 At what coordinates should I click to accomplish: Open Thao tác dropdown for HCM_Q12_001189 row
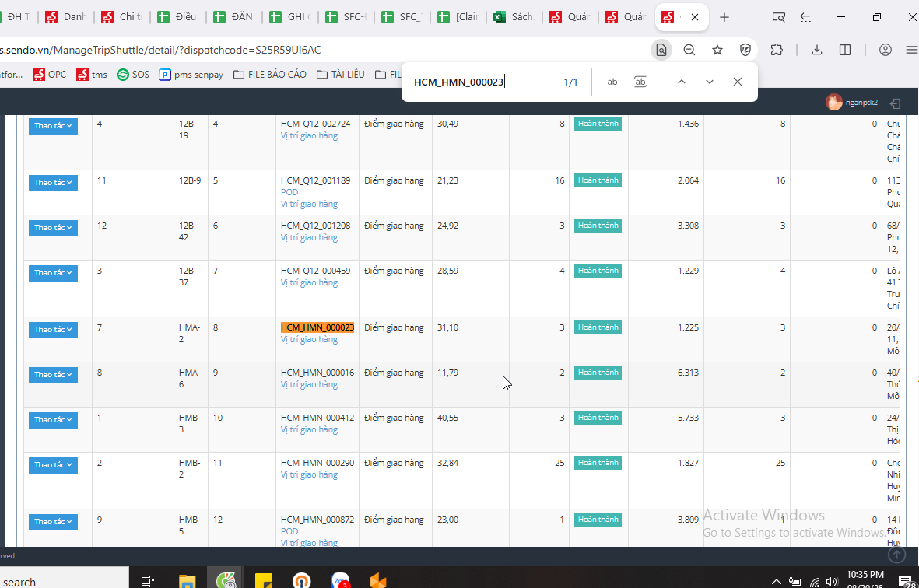tap(54, 183)
